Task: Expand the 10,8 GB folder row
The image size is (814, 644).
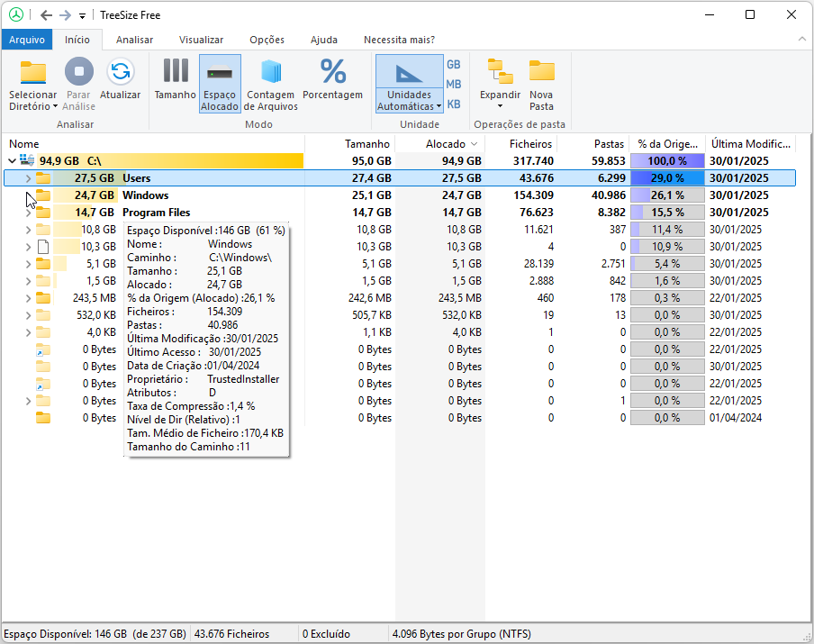Action: coord(28,230)
